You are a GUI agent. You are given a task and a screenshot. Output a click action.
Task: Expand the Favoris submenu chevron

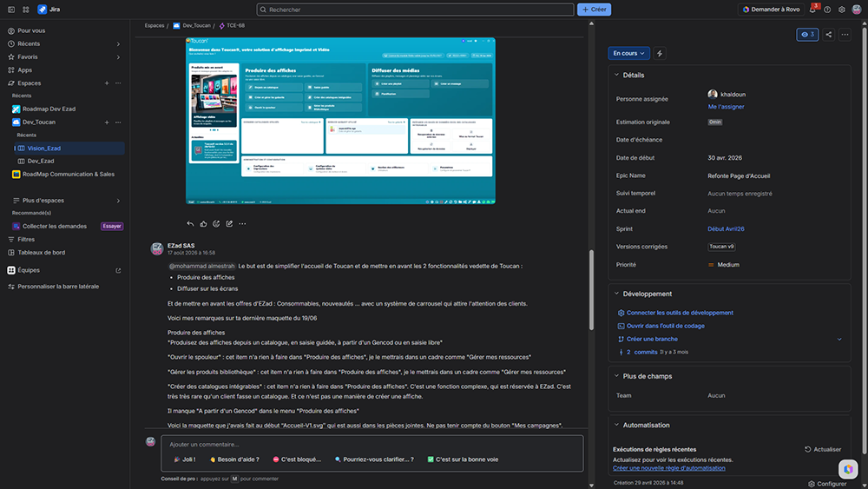pyautogui.click(x=118, y=57)
